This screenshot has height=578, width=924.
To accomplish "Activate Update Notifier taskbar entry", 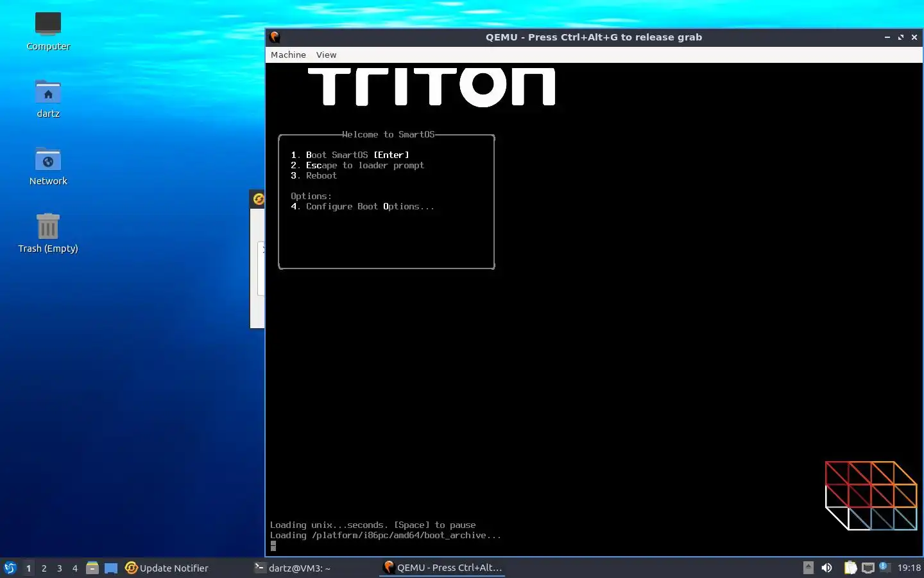I will click(x=167, y=568).
